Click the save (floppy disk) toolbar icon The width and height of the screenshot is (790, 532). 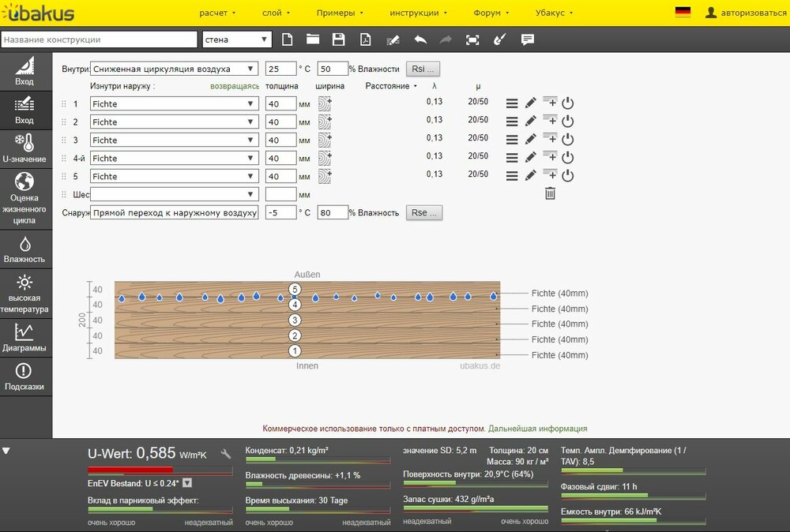tap(339, 39)
